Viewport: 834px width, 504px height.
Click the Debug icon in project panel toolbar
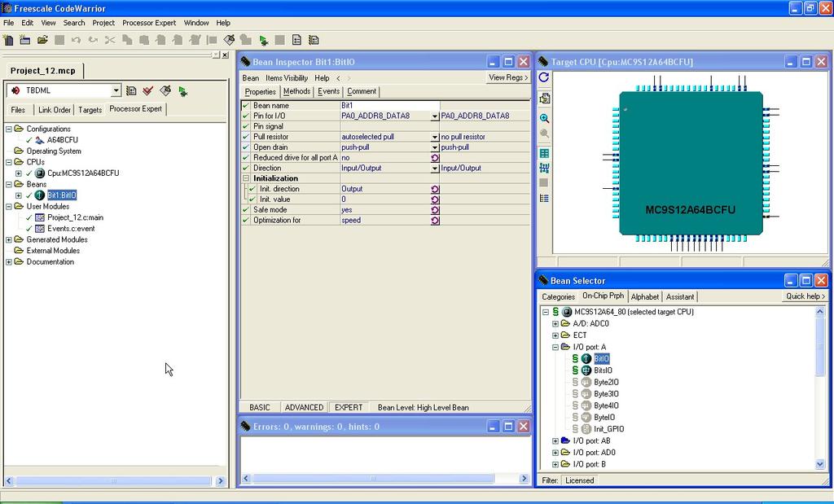pos(183,91)
